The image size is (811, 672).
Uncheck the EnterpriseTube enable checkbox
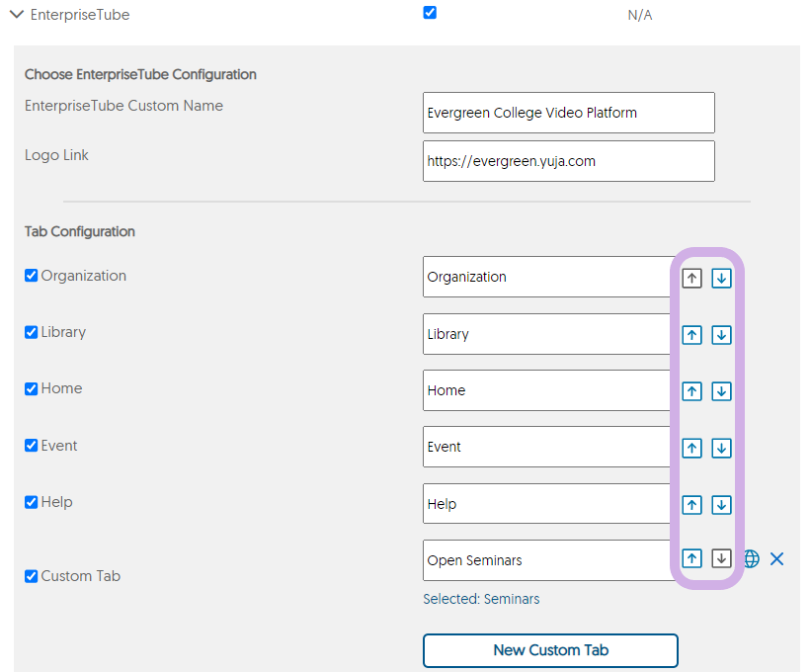pos(430,13)
